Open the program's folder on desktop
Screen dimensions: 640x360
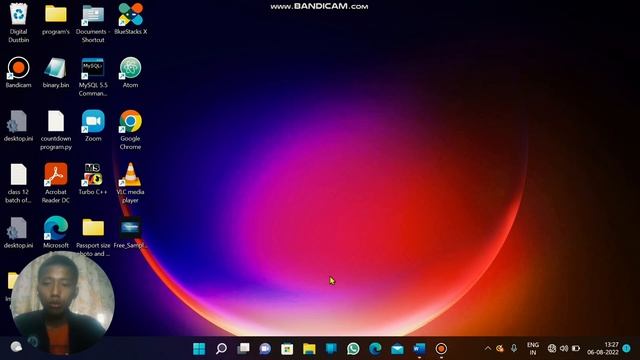(56, 19)
